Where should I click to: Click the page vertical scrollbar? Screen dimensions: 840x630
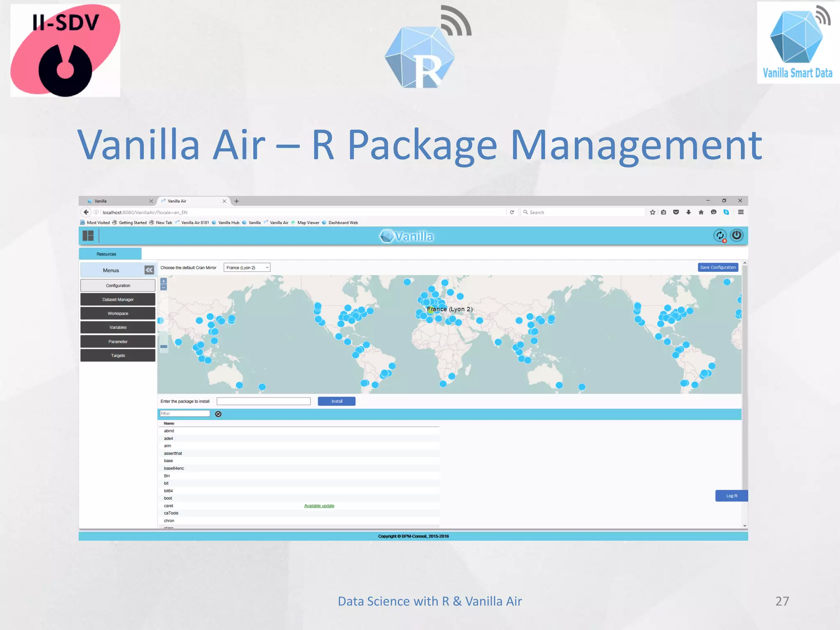tap(745, 377)
